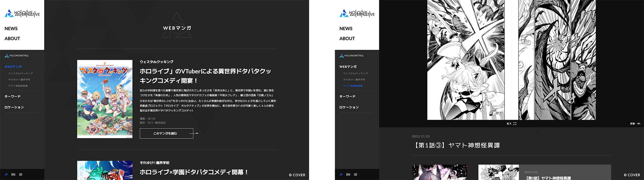This screenshot has width=644, height=180.
Task: Click © COVER on the right page
Action: pos(632,175)
